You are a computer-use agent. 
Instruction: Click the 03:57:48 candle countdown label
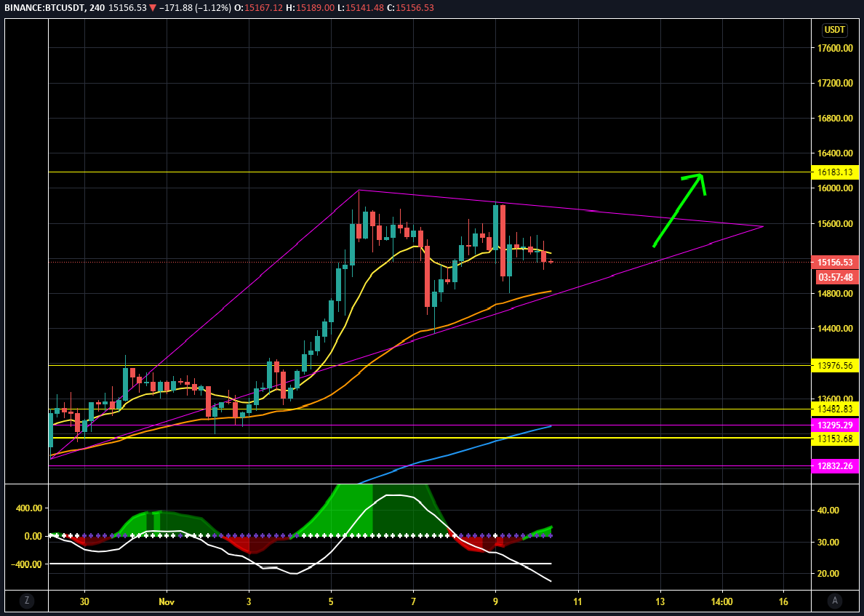[836, 276]
